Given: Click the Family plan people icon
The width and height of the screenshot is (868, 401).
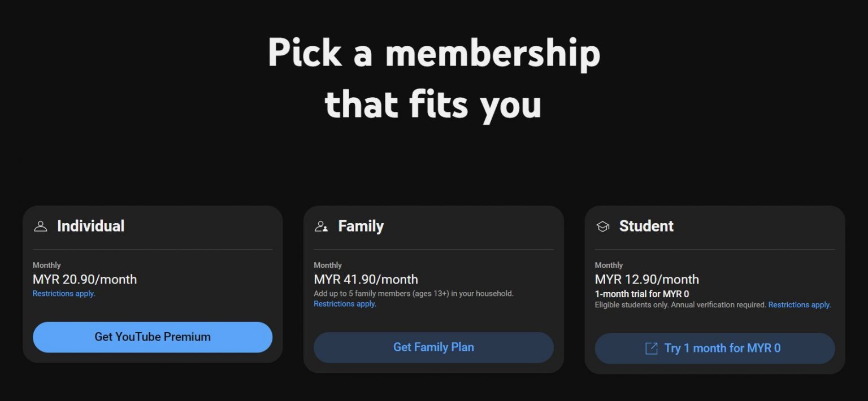Looking at the screenshot, I should [322, 226].
